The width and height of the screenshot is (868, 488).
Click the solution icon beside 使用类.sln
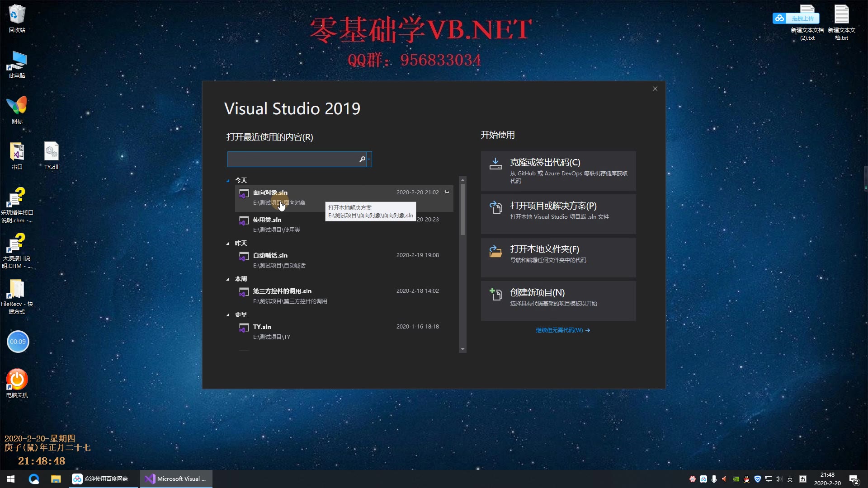(x=244, y=221)
